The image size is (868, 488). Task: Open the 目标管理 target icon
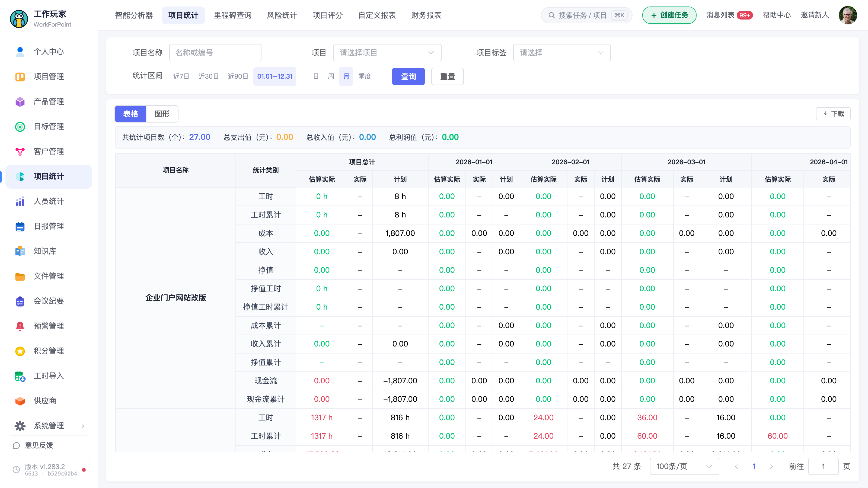pyautogui.click(x=20, y=126)
